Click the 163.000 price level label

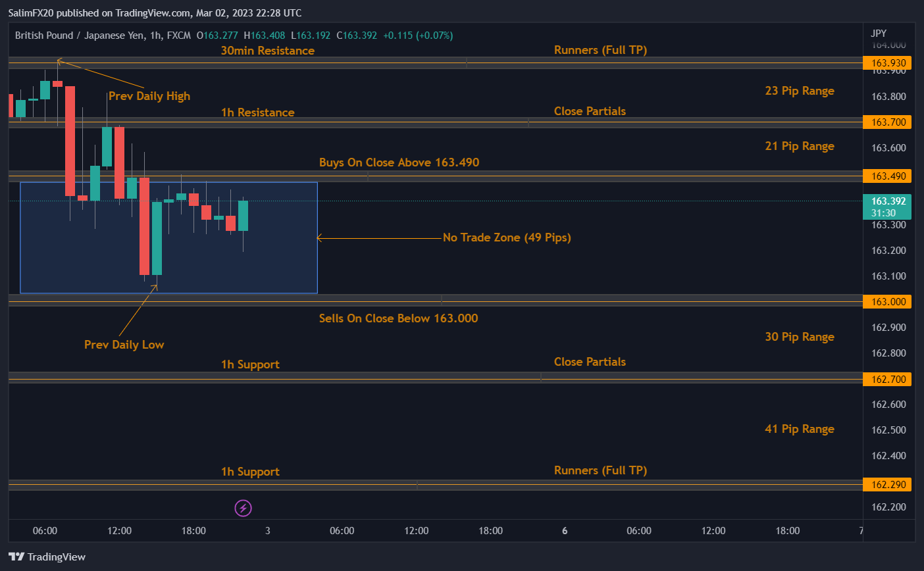click(x=888, y=302)
